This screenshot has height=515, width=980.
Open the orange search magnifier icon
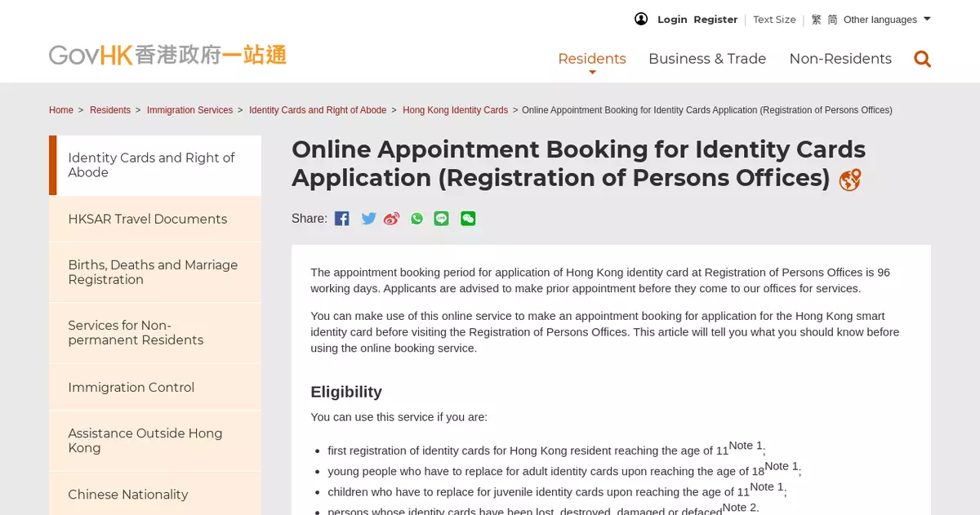tap(922, 59)
